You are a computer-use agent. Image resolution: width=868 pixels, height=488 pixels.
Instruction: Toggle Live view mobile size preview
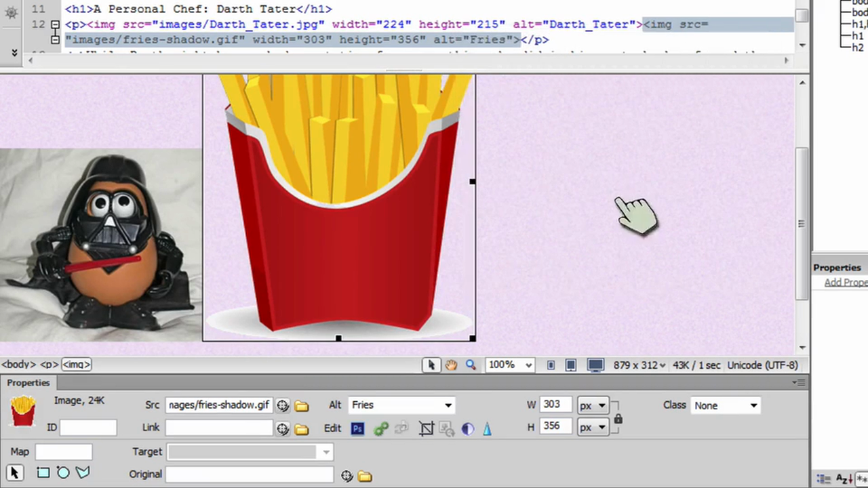551,365
